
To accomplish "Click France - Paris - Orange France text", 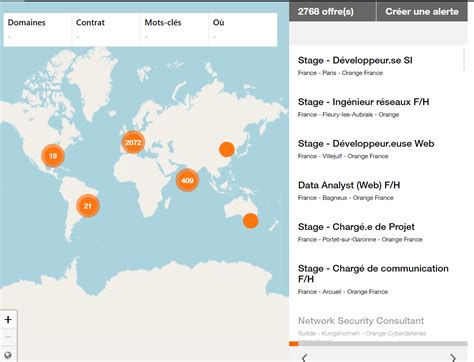I will [x=340, y=73].
